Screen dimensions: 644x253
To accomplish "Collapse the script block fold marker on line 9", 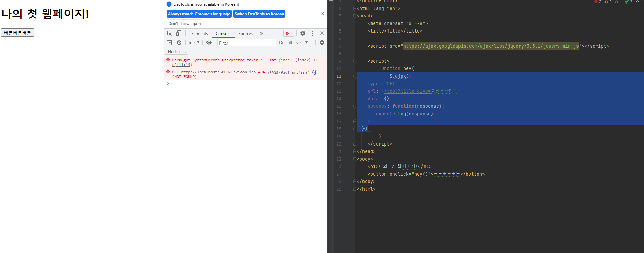I will (355, 61).
